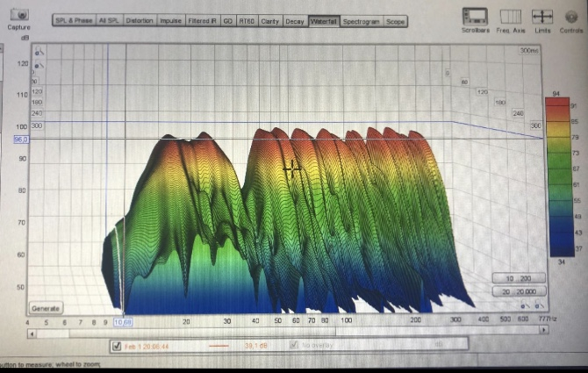
Task: Click the horizontal scrollbar right arrow
Action: (548, 334)
